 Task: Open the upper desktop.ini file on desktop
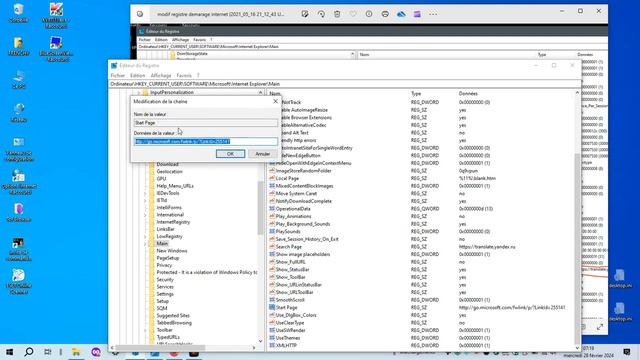620,278
